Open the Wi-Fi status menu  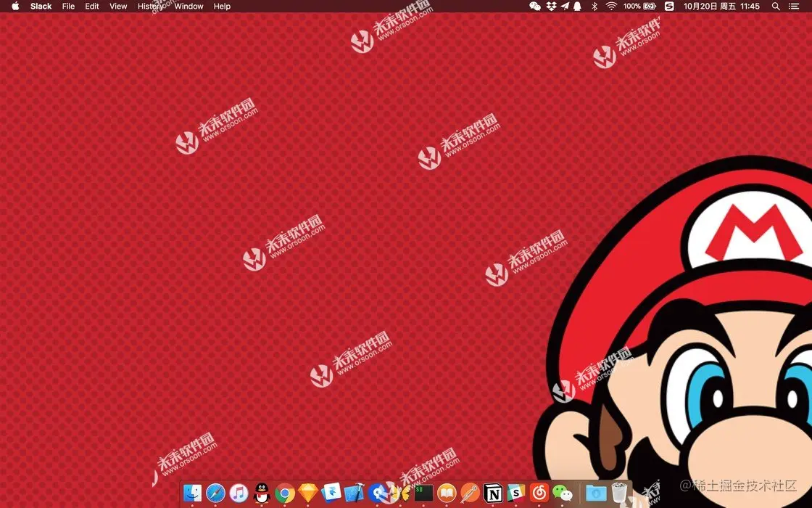(612, 7)
